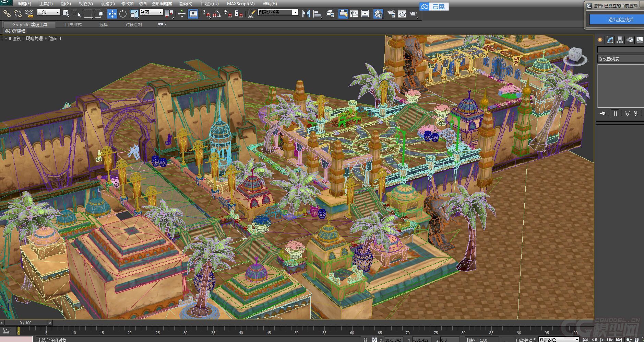Click the Bind to Space Warp tool
The width and height of the screenshot is (644, 342).
pyautogui.click(x=29, y=14)
